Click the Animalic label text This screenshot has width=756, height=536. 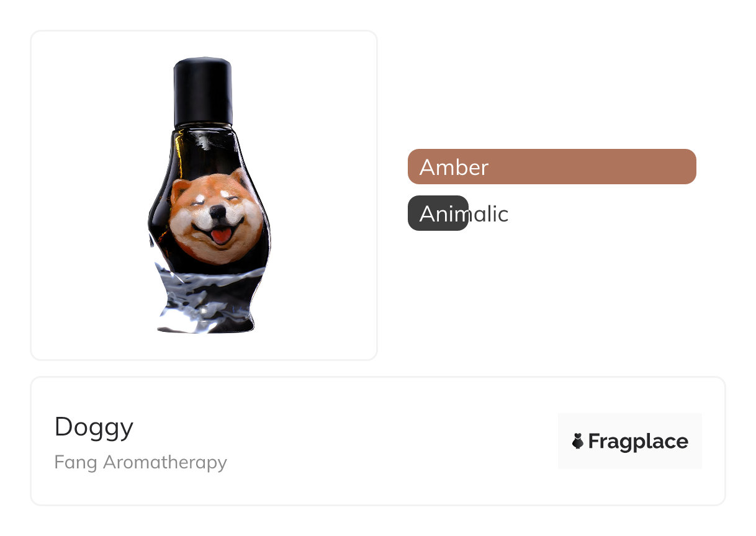click(464, 214)
